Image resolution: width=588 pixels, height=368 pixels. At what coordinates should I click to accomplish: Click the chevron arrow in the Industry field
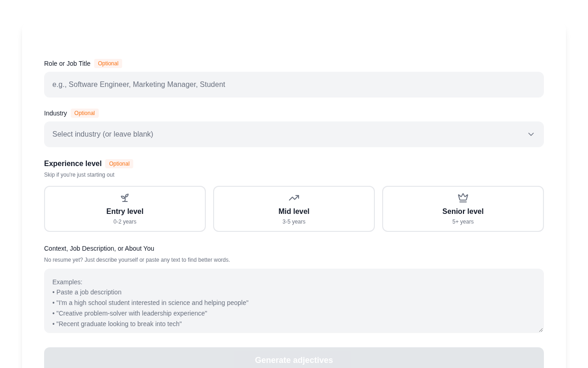[x=531, y=134]
